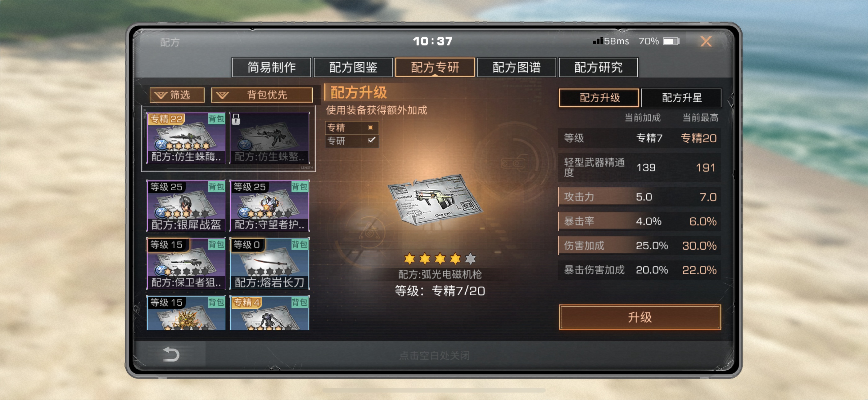The image size is (868, 400).
Task: Click the lock icon on the locked recipe
Action: 236,119
